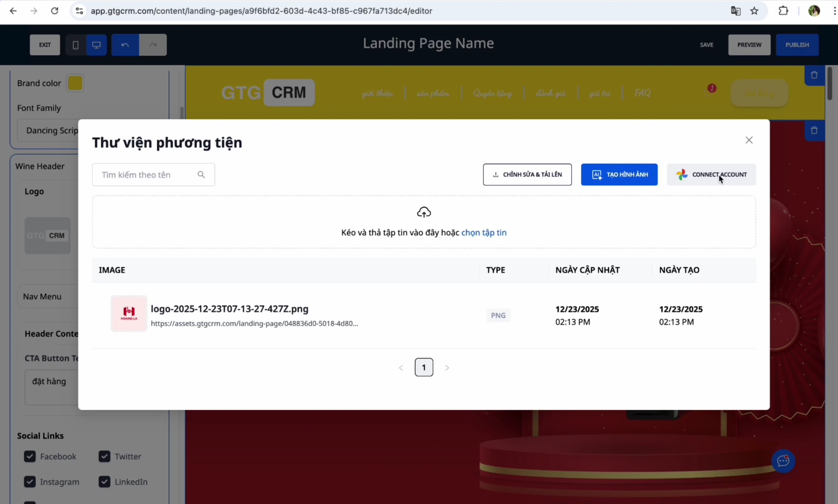Switch to mobile device preview icon

point(75,45)
